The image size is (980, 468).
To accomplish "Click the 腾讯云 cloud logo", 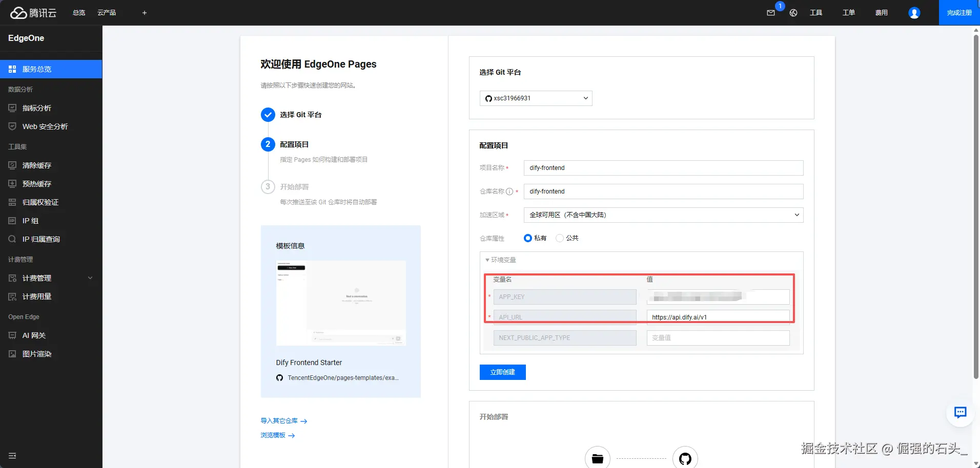I will 33,13.
